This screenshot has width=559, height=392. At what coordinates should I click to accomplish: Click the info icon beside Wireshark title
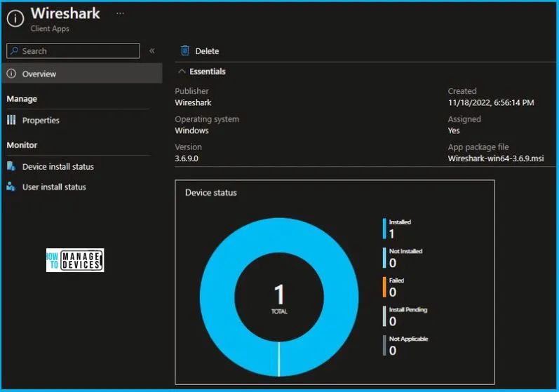point(15,18)
